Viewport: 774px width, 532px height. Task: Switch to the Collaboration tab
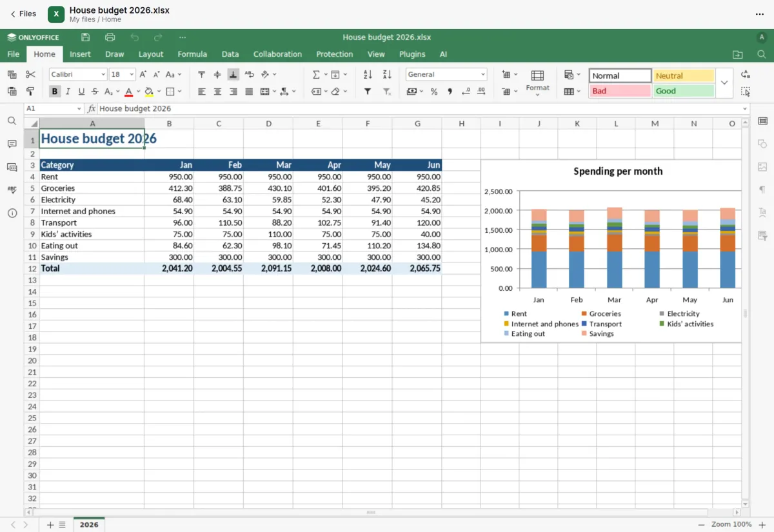(277, 54)
